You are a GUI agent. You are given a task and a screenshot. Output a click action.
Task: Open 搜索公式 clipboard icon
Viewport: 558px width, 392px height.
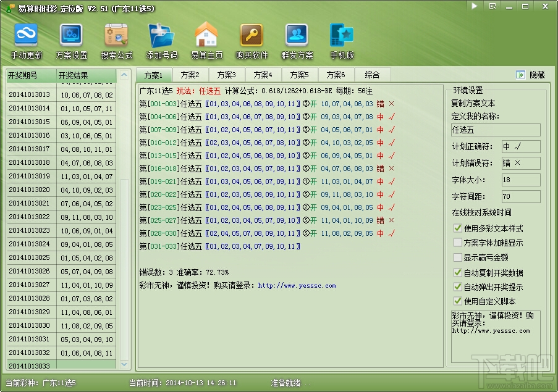[x=116, y=35]
